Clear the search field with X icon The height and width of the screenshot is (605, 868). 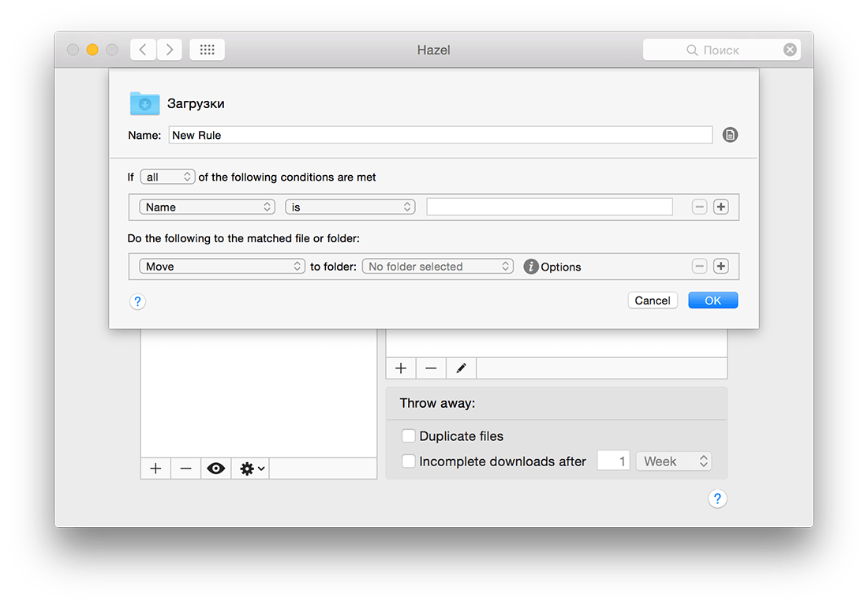(x=790, y=50)
